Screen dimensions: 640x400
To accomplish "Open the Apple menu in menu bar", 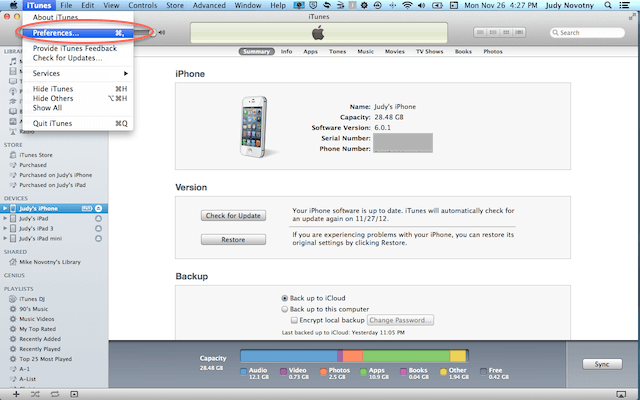I will [13, 5].
